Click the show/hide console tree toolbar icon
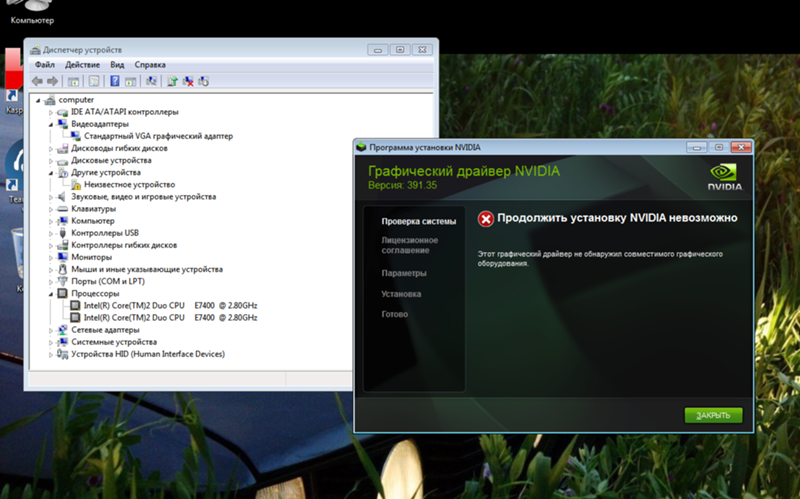The width and height of the screenshot is (800, 499). [73, 81]
